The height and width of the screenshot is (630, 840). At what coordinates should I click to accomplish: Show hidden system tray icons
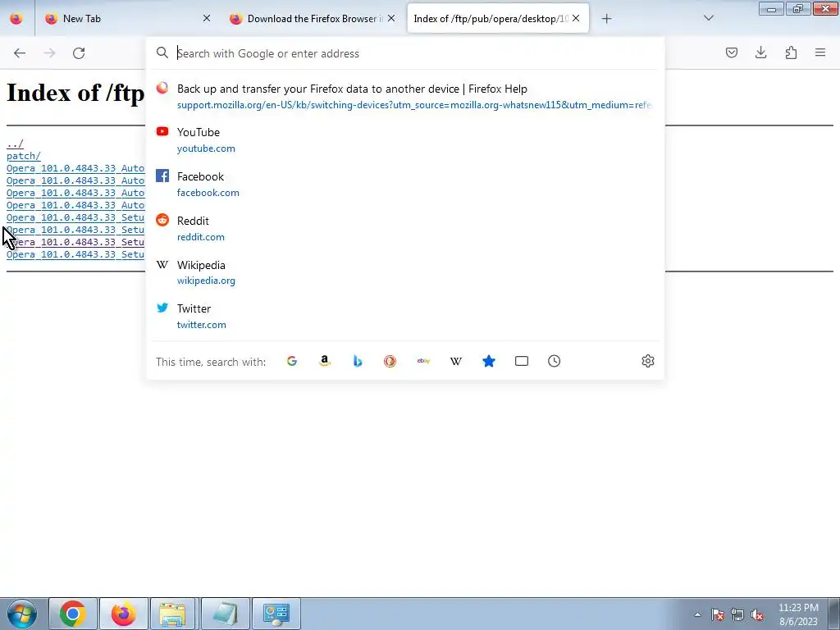[697, 614]
